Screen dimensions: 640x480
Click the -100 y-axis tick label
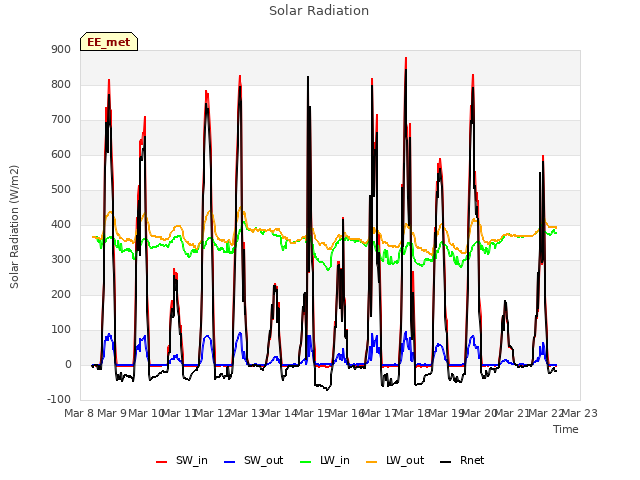click(59, 399)
